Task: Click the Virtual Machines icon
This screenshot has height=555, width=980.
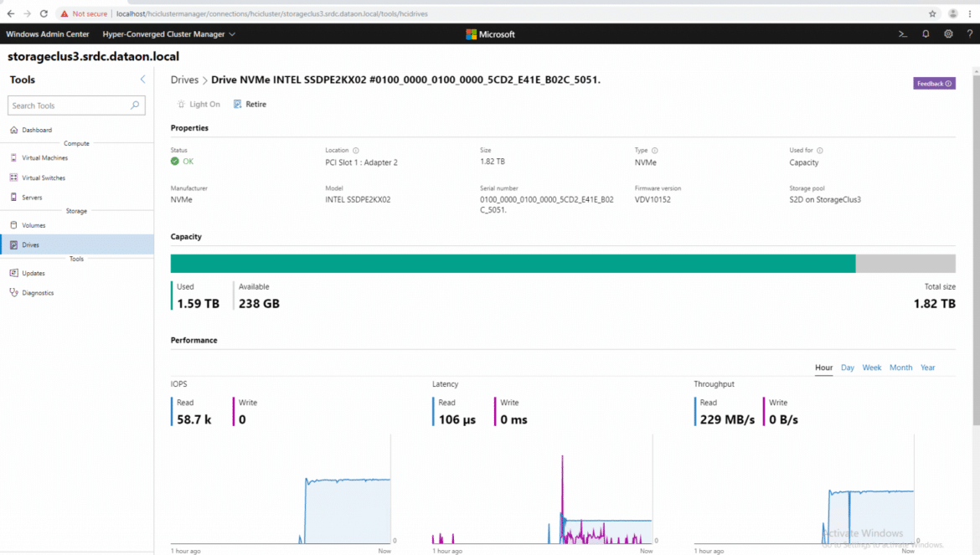Action: coord(13,158)
